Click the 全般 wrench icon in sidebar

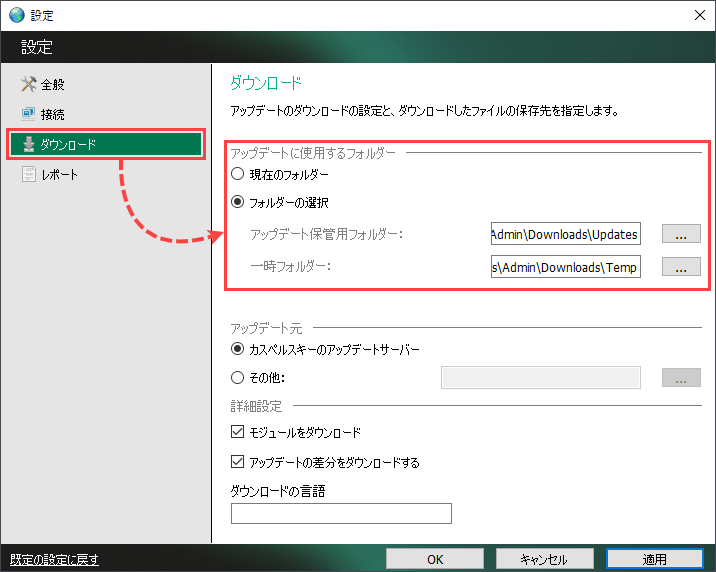[28, 85]
